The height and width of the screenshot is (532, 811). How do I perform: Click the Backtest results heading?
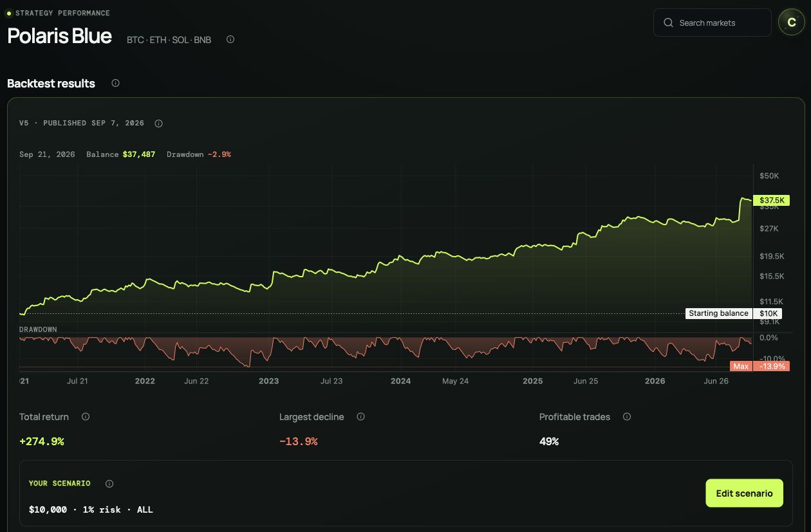(x=51, y=84)
